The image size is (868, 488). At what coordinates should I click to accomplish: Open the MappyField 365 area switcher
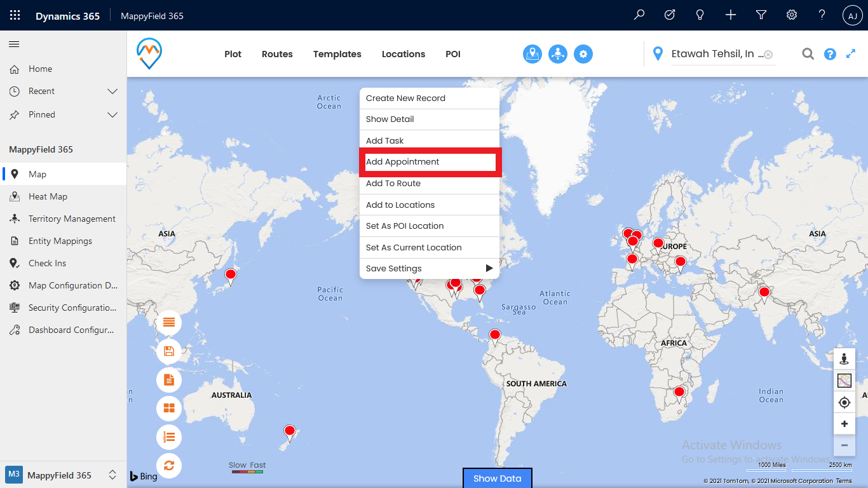tap(63, 475)
